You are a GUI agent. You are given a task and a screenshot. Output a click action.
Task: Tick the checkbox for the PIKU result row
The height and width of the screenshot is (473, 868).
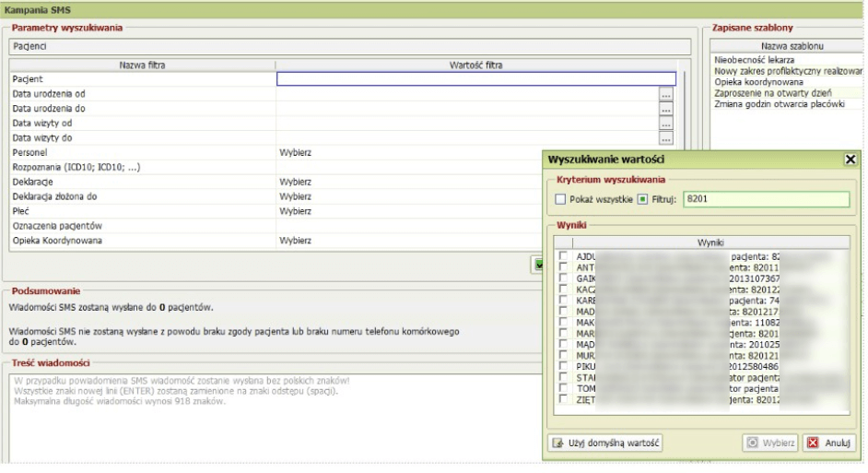coord(562,366)
